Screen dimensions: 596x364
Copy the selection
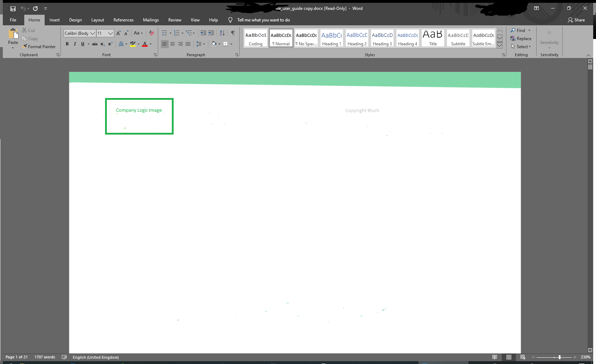coord(30,39)
